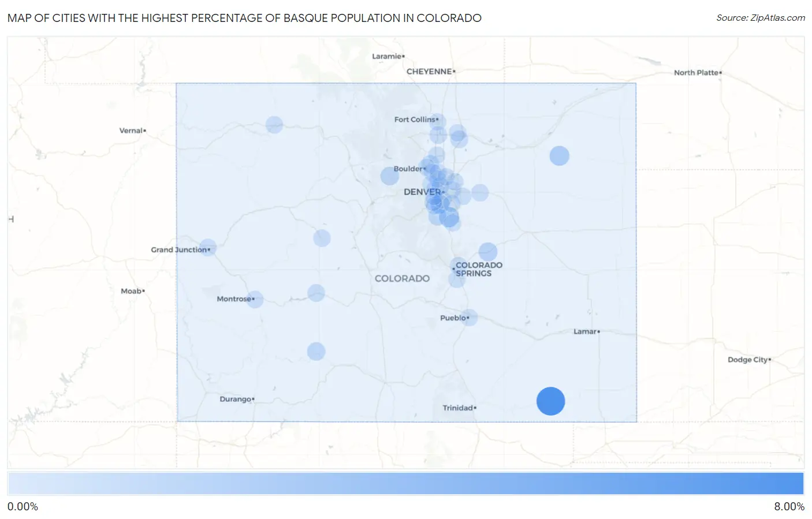Click the 0.00% legend value
This screenshot has height=519, width=812.
[23, 506]
